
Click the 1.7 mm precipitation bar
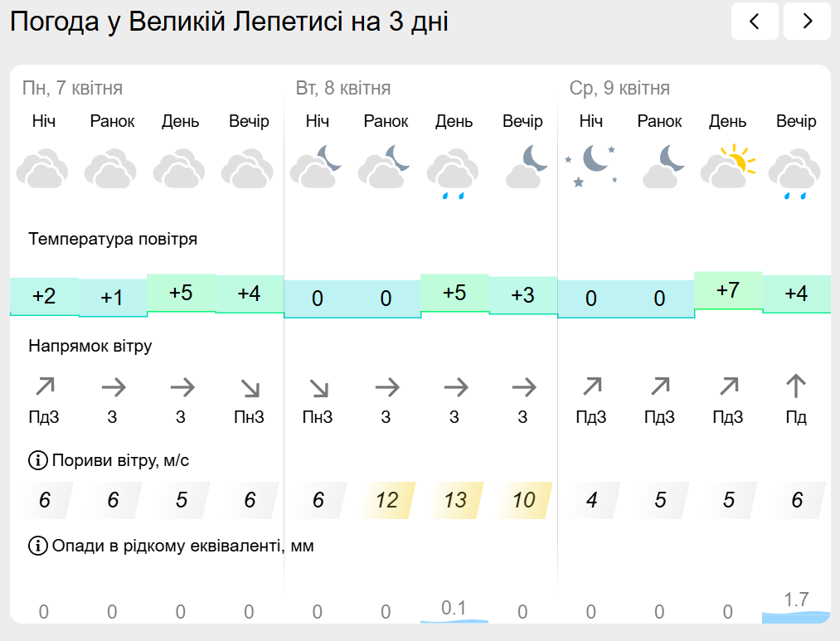point(796,617)
